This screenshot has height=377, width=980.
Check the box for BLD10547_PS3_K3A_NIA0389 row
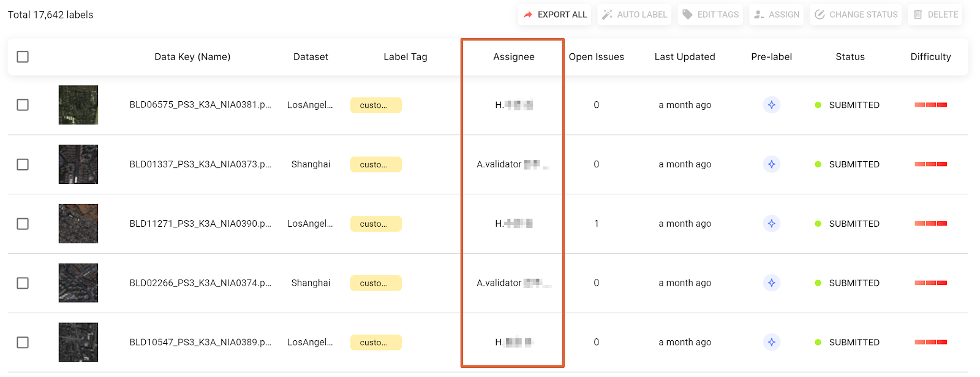23,343
